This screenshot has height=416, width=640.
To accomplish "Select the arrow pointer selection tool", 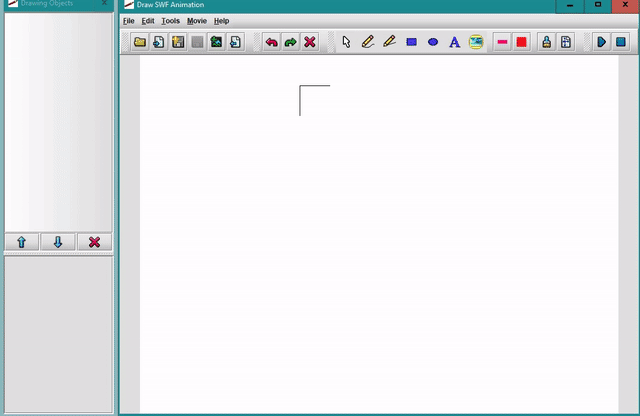I will [346, 42].
